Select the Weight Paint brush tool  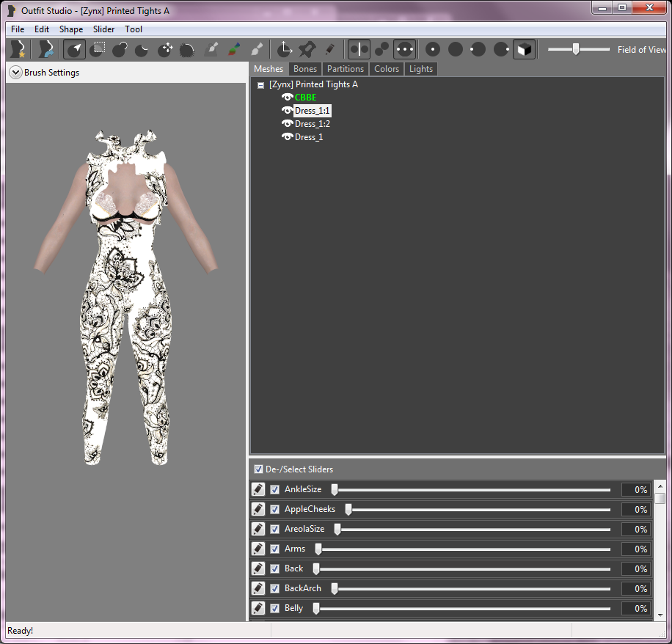(211, 49)
